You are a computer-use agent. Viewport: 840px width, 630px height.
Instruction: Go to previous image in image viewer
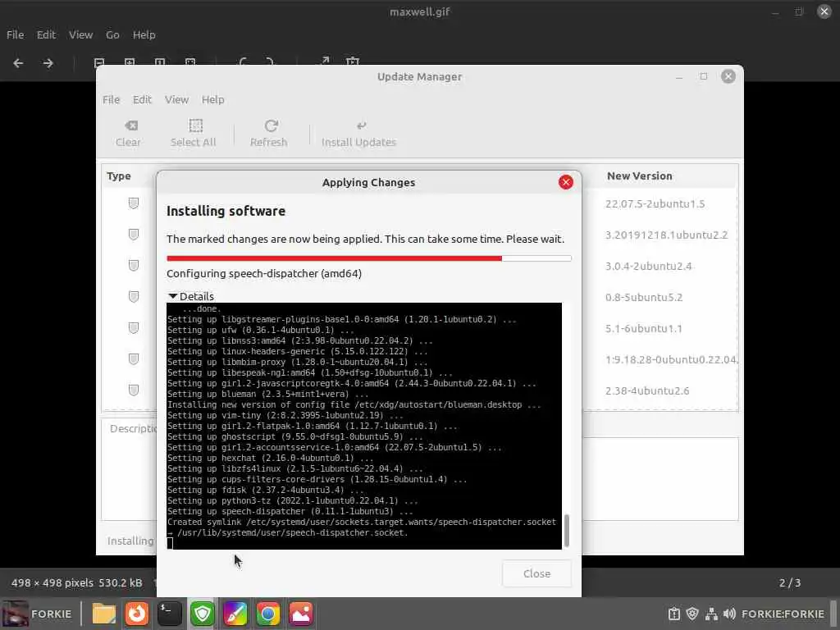(18, 63)
